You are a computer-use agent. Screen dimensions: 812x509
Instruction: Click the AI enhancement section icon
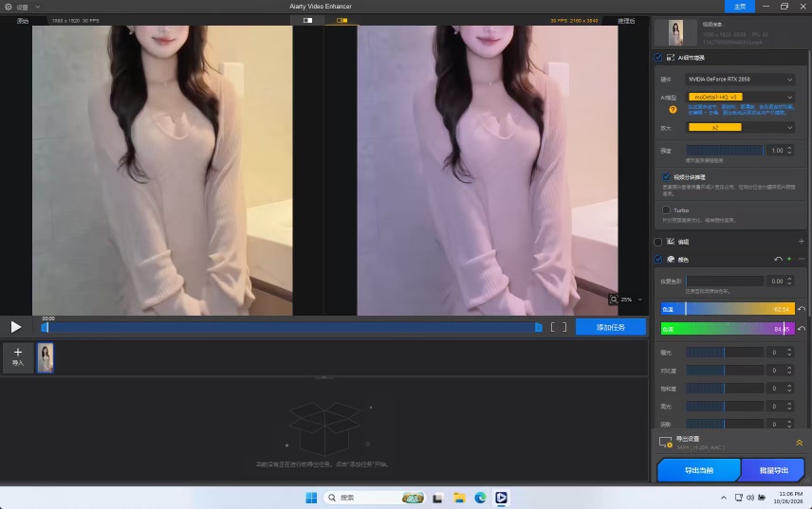tap(671, 58)
